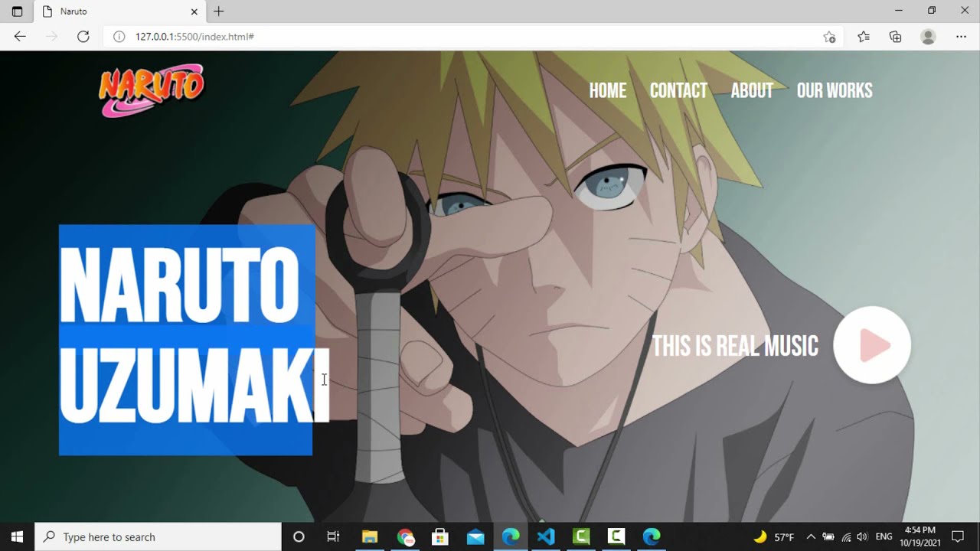Open the Favorites list icon
The height and width of the screenshot is (551, 980).
864,37
